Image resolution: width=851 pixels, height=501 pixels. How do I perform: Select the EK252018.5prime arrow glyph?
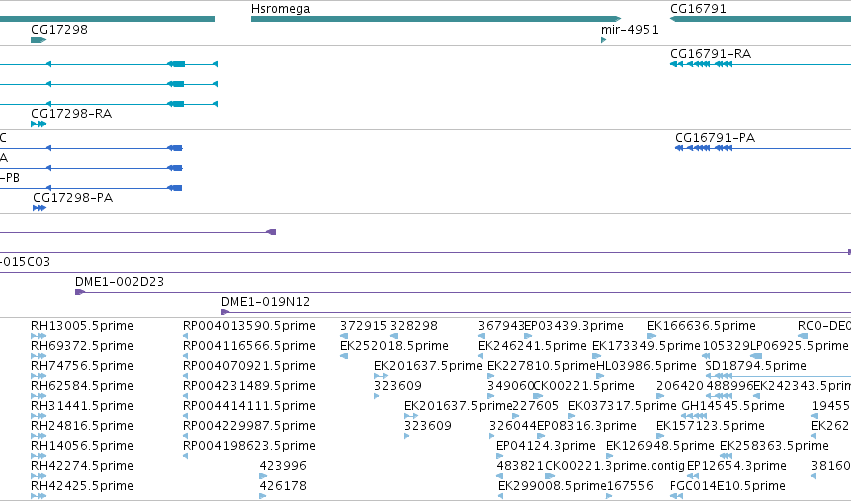click(x=344, y=356)
